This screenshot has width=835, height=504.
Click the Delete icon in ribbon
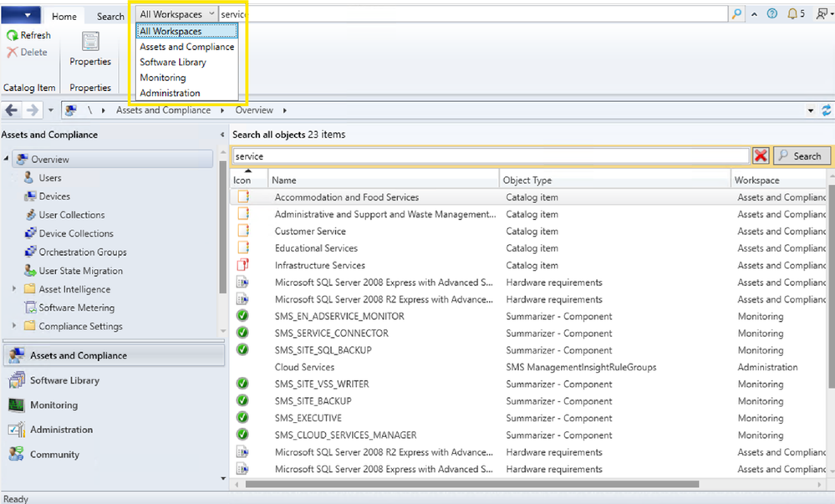(13, 52)
